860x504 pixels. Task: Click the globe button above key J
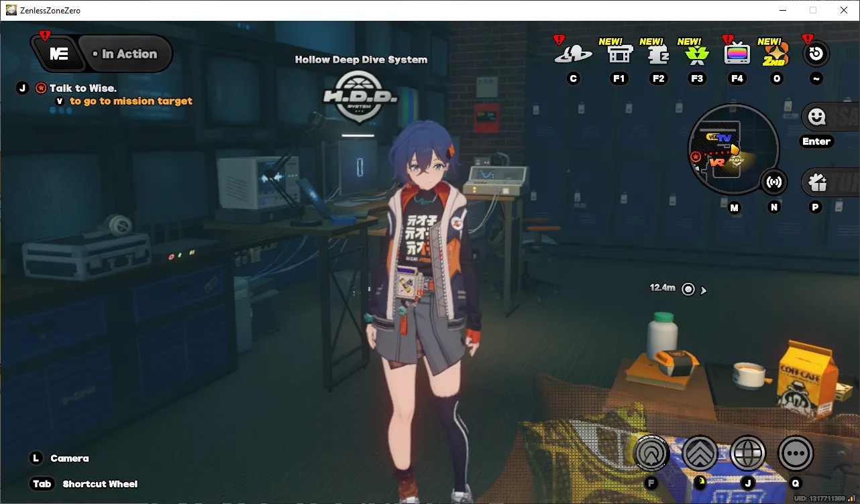[x=748, y=454]
